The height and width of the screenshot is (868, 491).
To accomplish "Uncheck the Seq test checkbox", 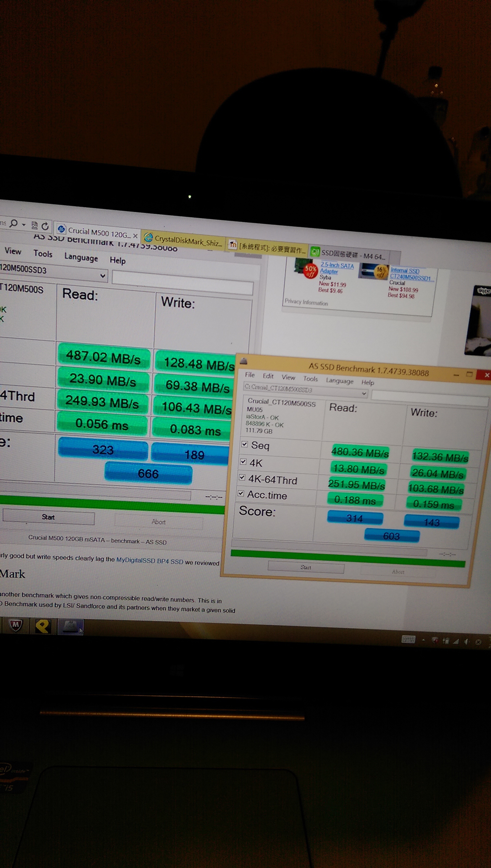I will point(245,444).
